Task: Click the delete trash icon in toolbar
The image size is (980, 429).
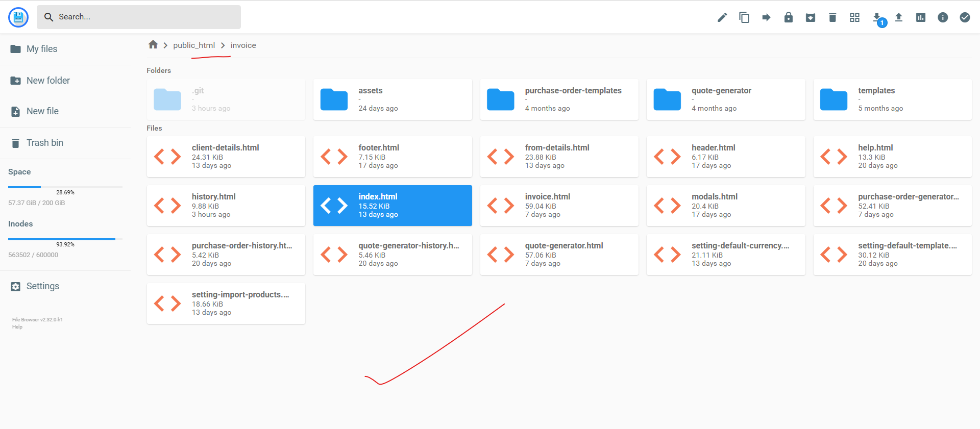Action: pos(832,18)
